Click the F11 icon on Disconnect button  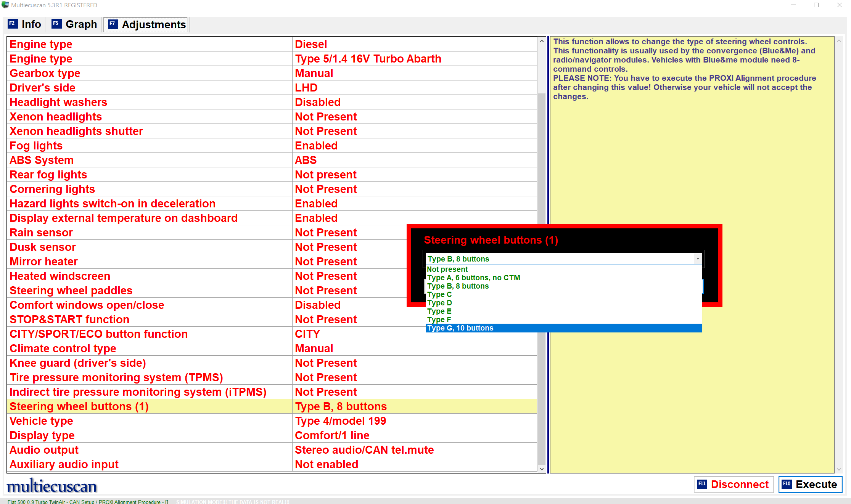click(702, 484)
